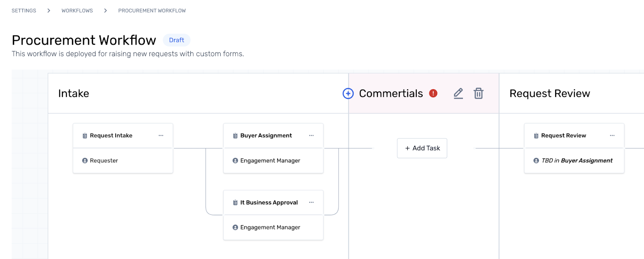Open the Request Intake task options menu
This screenshot has height=259, width=644.
pos(161,136)
